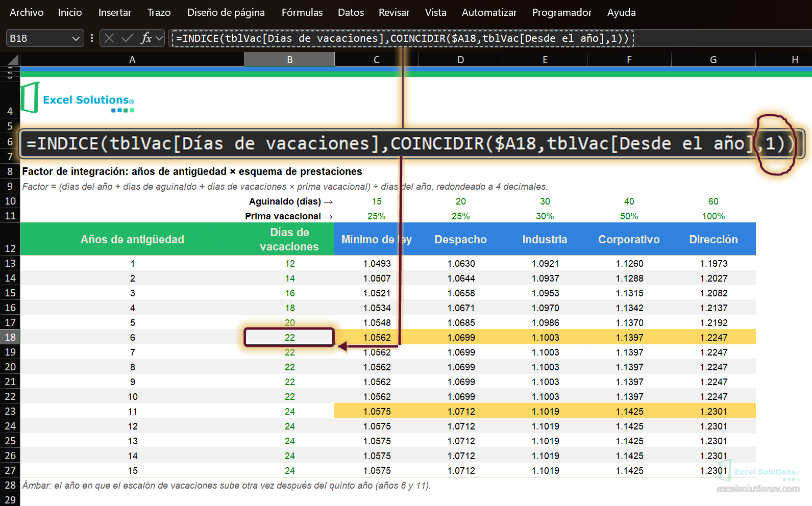
Task: Select column G header
Action: click(713, 60)
